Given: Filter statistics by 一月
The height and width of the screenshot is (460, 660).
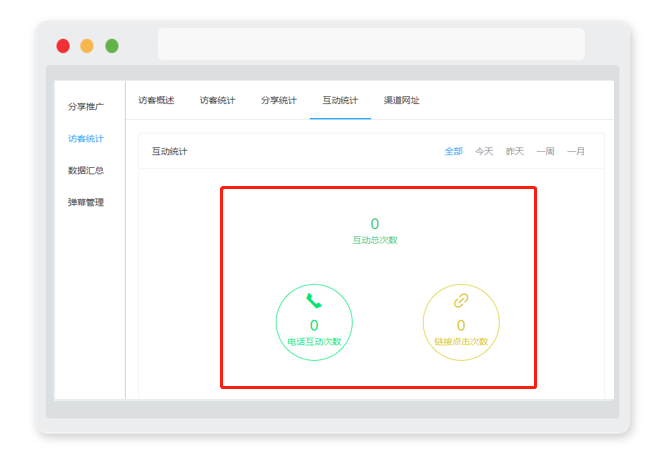Looking at the screenshot, I should (576, 151).
